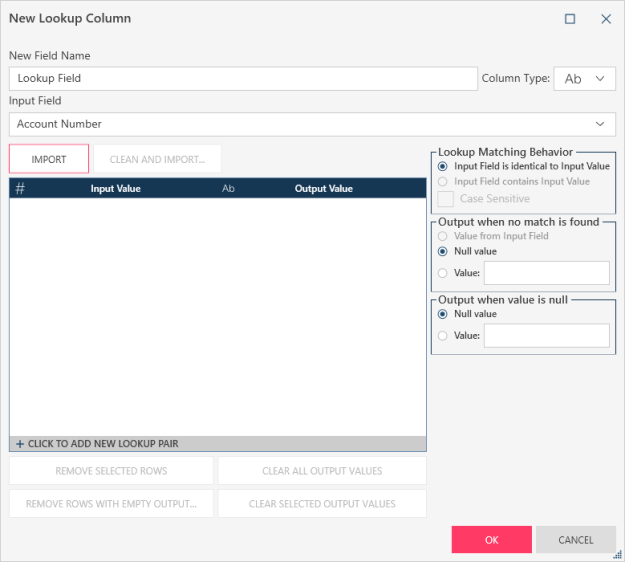Click the # column header in lookup table
Screen dimensions: 625x562
(20, 188)
